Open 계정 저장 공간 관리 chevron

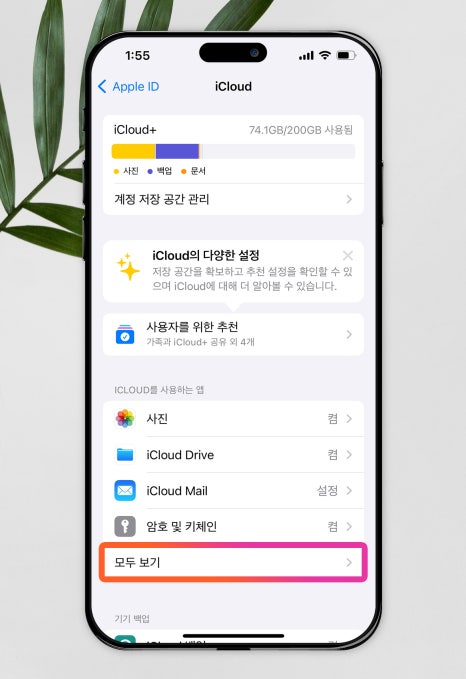click(349, 199)
